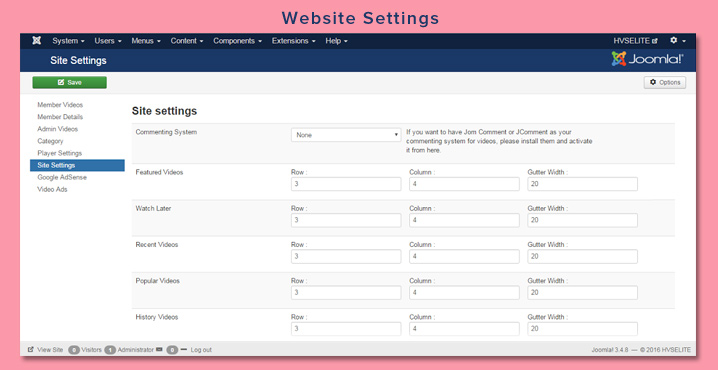Click the Featured Videos Row field
The width and height of the screenshot is (718, 370).
click(x=346, y=184)
